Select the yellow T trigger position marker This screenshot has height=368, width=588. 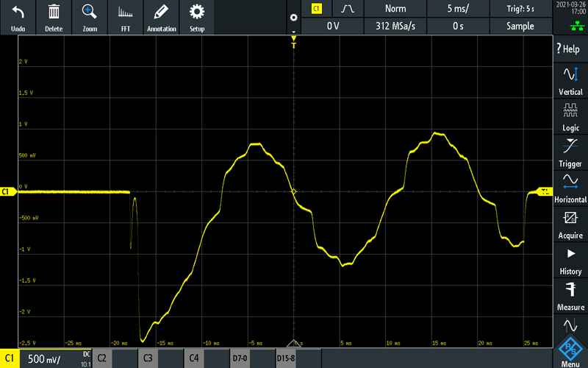click(x=293, y=42)
